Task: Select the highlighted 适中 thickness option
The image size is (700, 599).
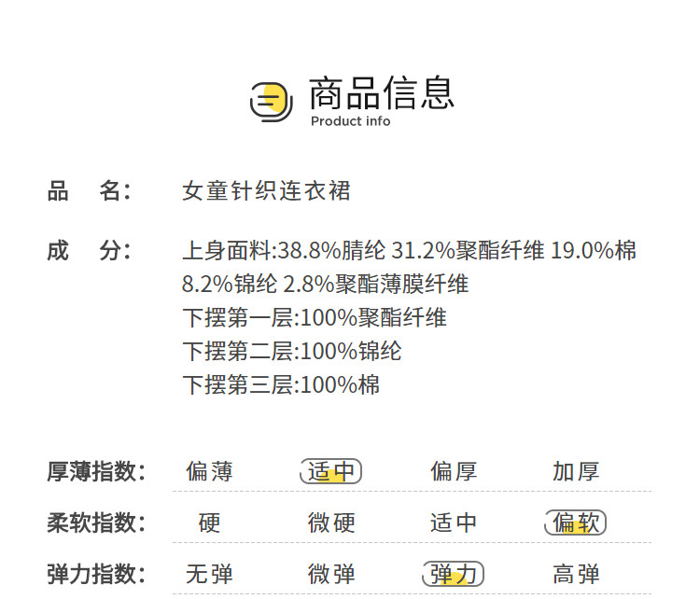Action: coord(331,472)
